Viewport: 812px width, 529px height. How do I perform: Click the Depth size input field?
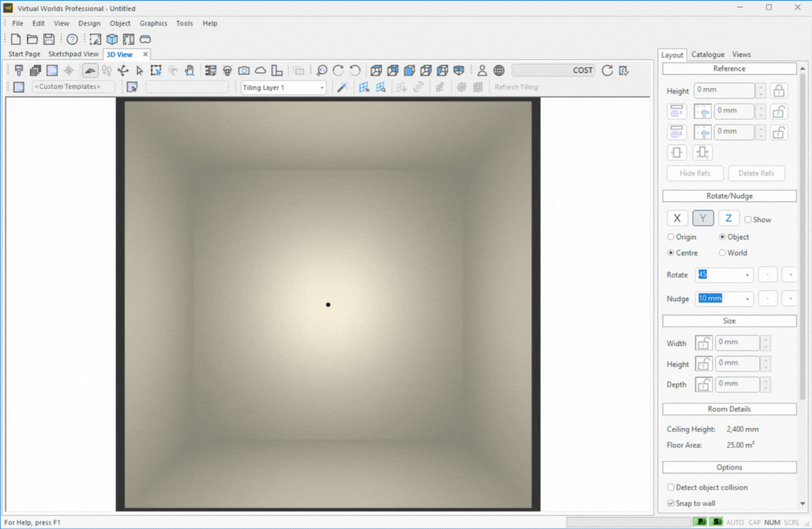[737, 384]
